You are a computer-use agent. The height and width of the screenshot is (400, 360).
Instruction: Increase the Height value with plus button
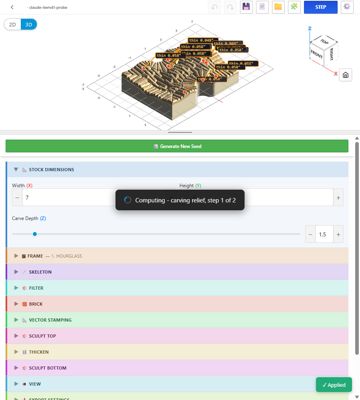(x=338, y=198)
